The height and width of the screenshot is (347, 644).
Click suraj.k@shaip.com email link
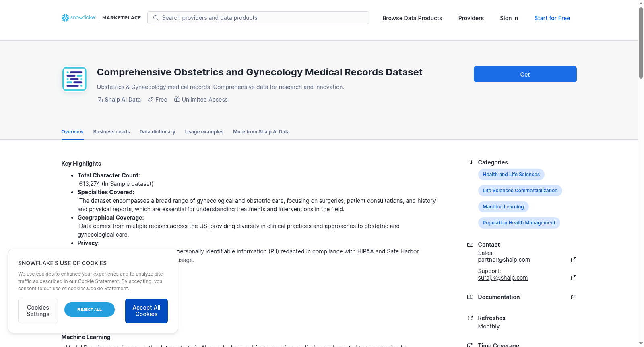[x=503, y=278]
